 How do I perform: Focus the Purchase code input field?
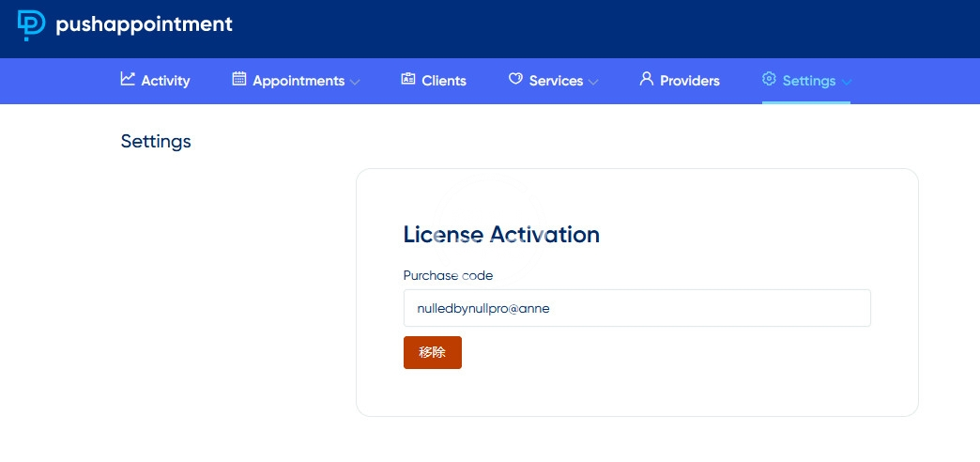click(x=636, y=308)
